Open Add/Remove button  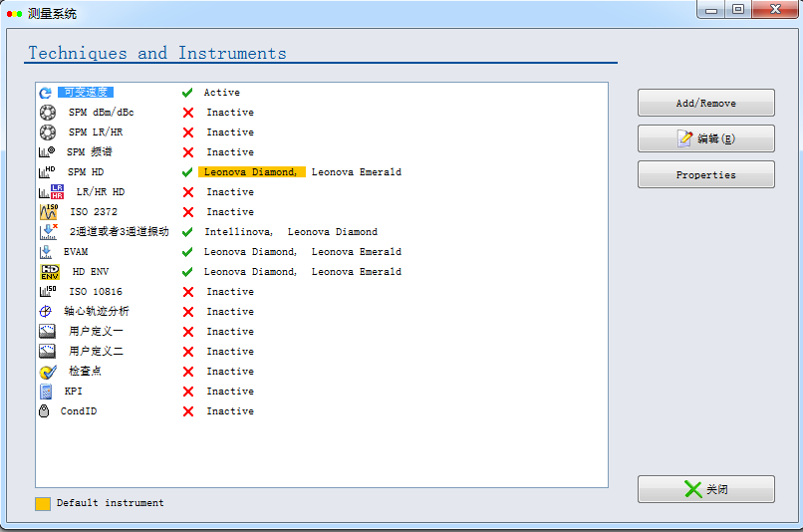(x=705, y=104)
